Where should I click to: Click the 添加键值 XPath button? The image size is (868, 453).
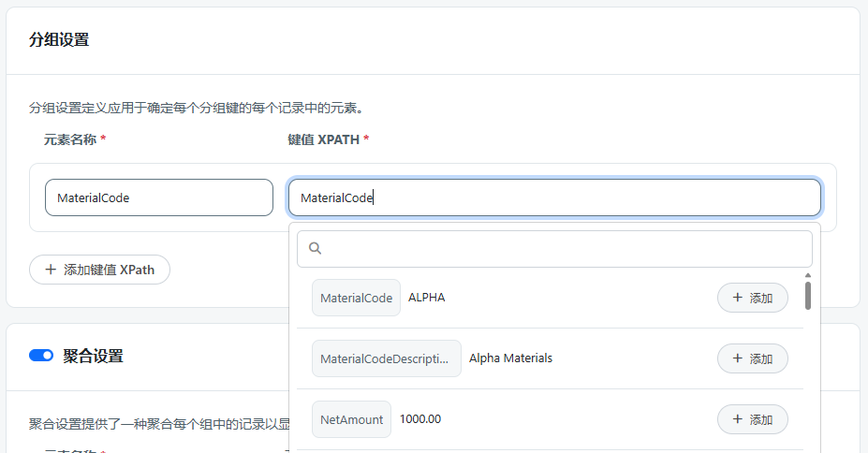(99, 270)
